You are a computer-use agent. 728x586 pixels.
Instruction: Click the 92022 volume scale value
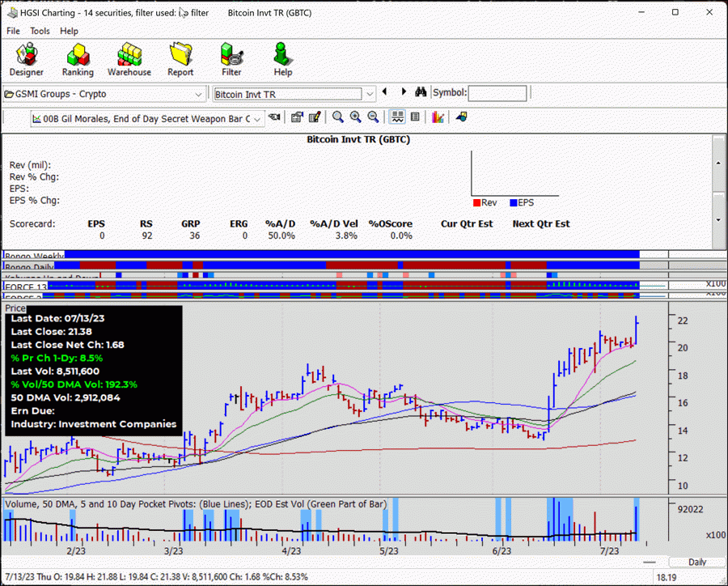(x=691, y=509)
